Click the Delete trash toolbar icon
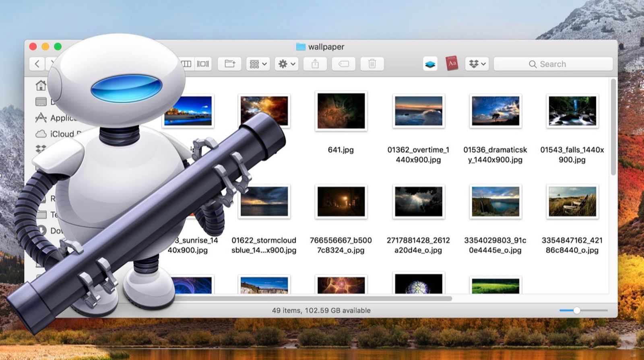Viewport: 644px width, 360px height. (x=372, y=64)
